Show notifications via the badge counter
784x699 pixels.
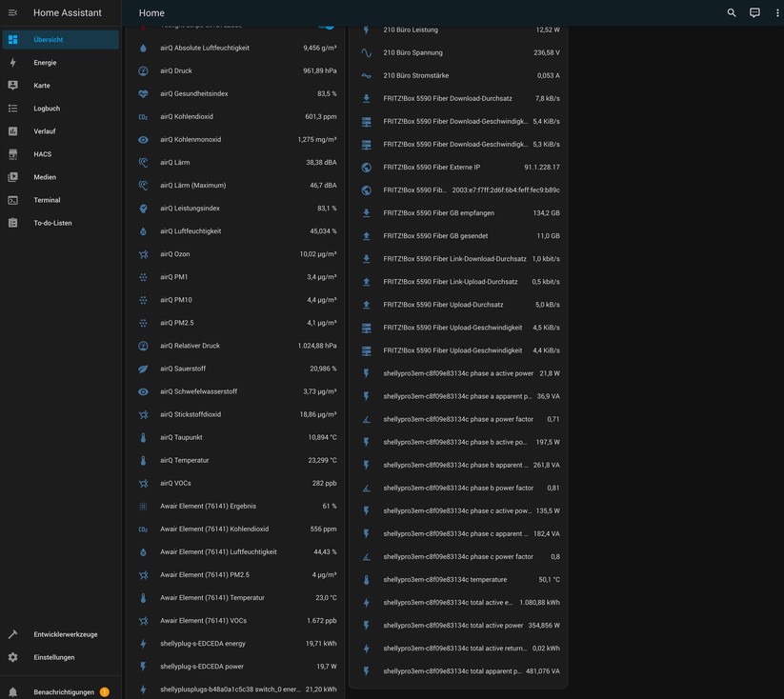point(104,692)
